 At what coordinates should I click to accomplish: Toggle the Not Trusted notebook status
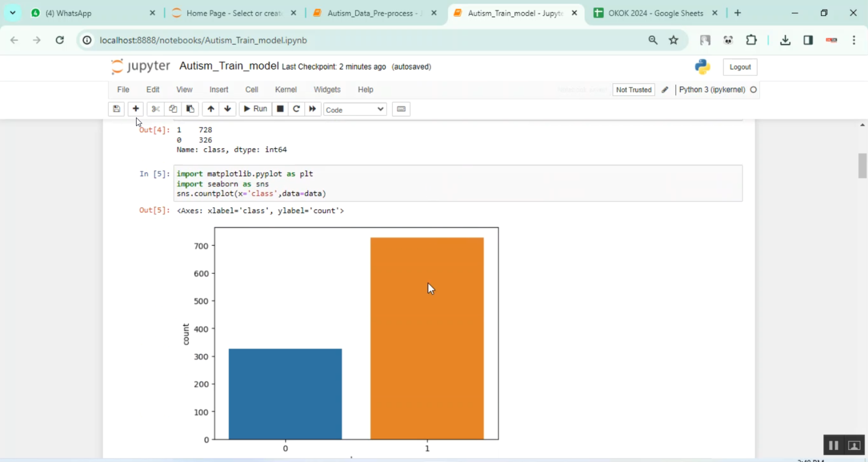click(634, 90)
